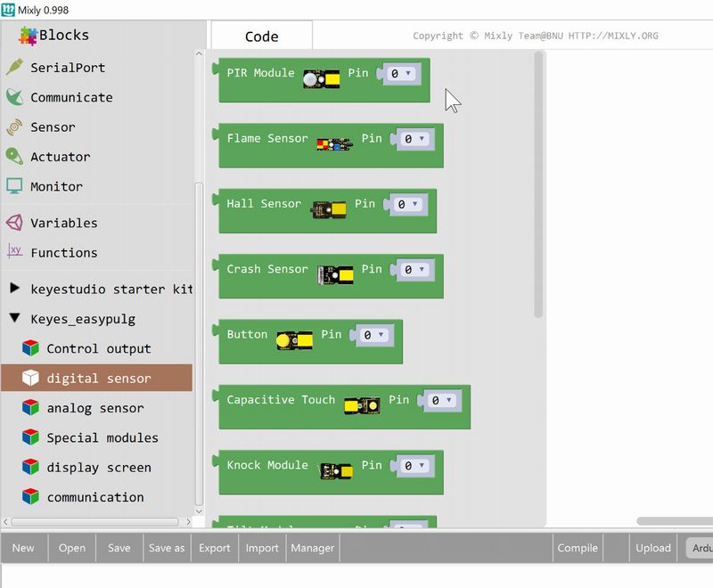The width and height of the screenshot is (713, 588).
Task: Click the Capacitive Touch module picture
Action: click(362, 405)
